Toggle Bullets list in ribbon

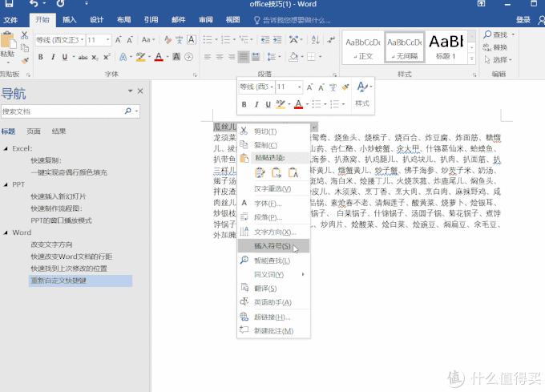pos(208,40)
